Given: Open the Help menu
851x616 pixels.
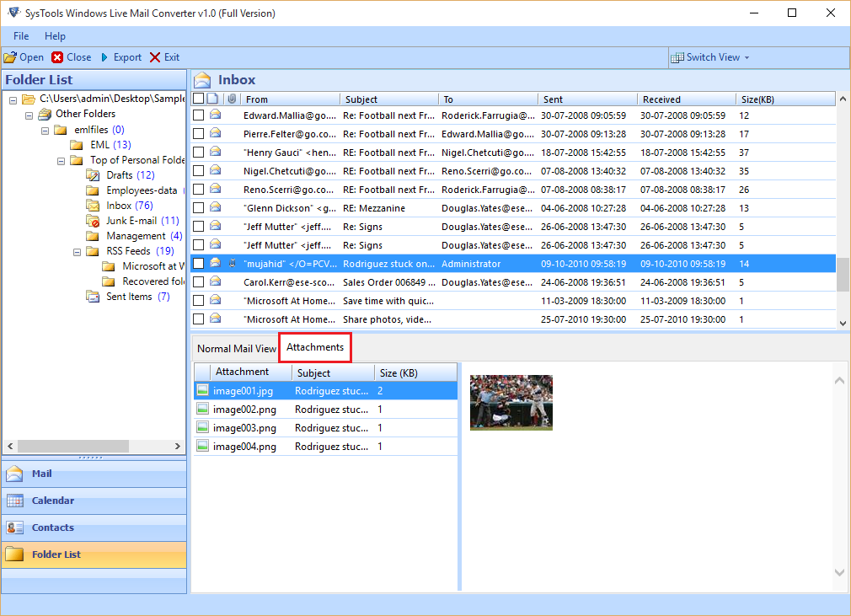Looking at the screenshot, I should 55,36.
